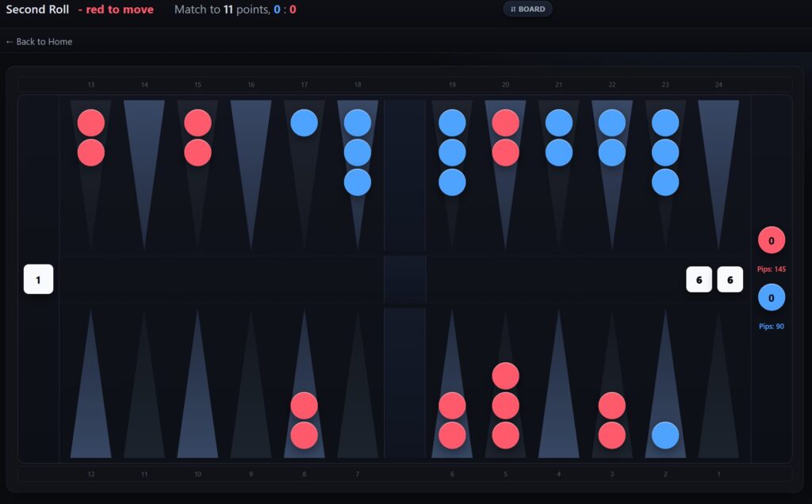Click the right 6 die
Viewport: 812px width, 504px height.
(730, 280)
